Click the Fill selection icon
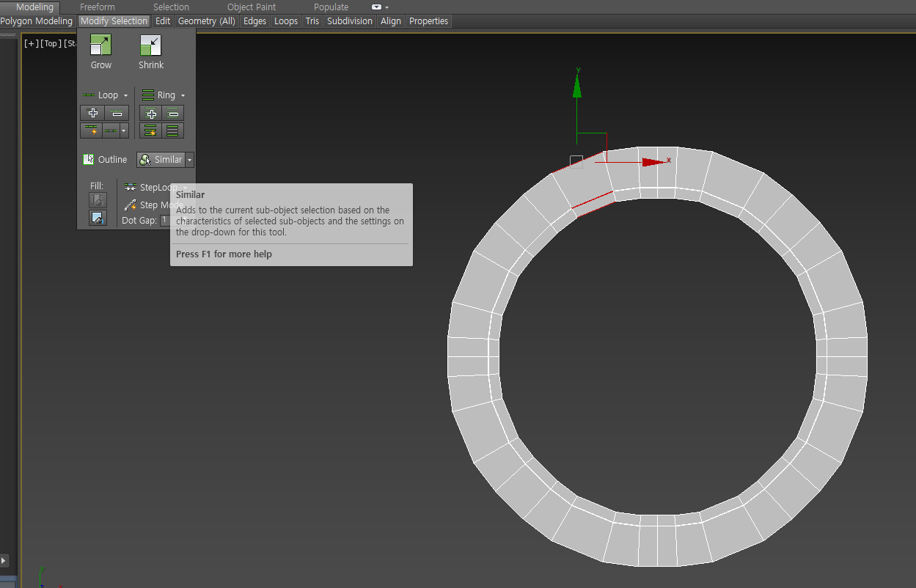Image resolution: width=916 pixels, height=588 pixels. pos(98,200)
